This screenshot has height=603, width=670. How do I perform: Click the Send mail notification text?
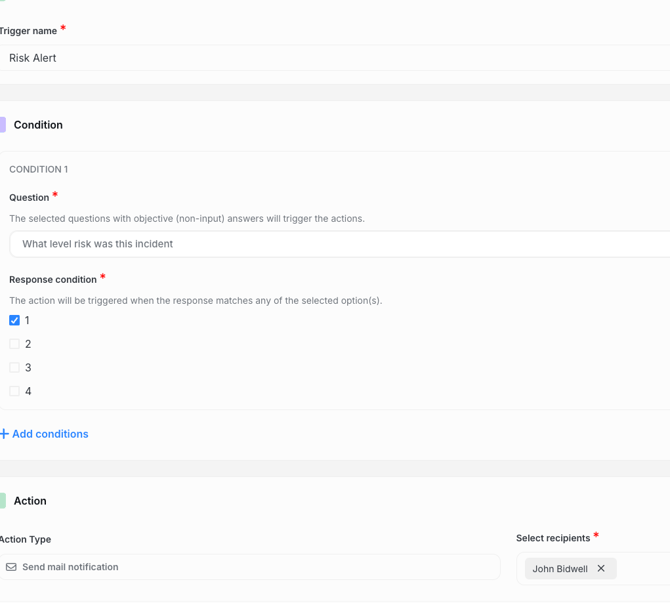(70, 567)
